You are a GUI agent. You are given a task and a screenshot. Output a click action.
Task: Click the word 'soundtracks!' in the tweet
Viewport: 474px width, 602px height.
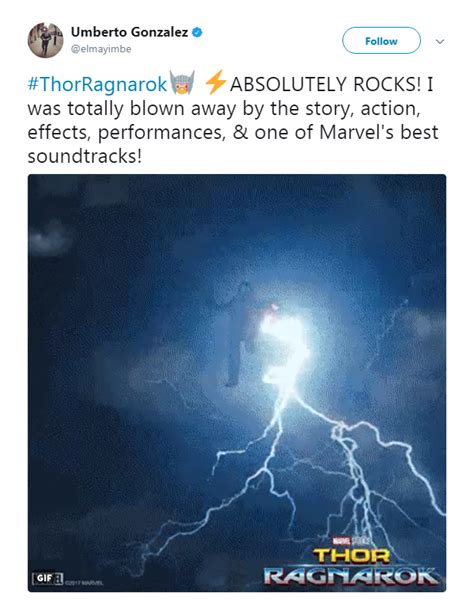(85, 156)
